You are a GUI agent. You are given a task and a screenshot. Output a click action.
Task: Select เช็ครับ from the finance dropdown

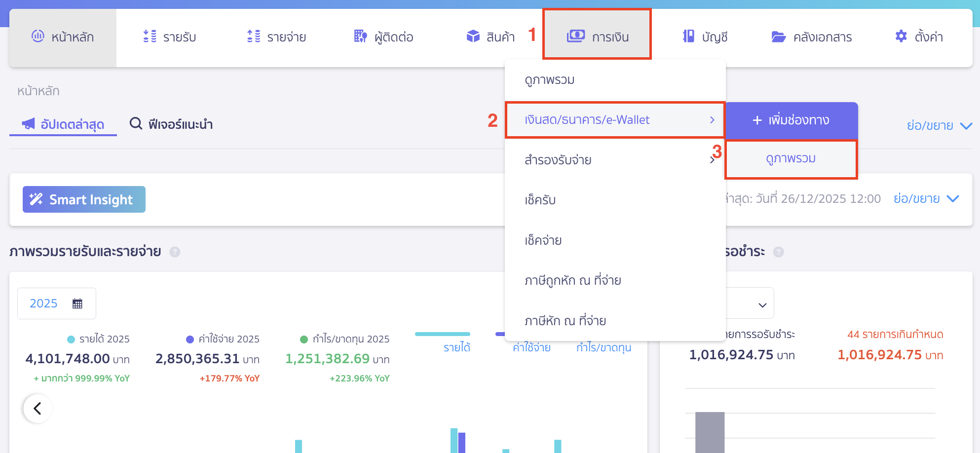point(540,200)
